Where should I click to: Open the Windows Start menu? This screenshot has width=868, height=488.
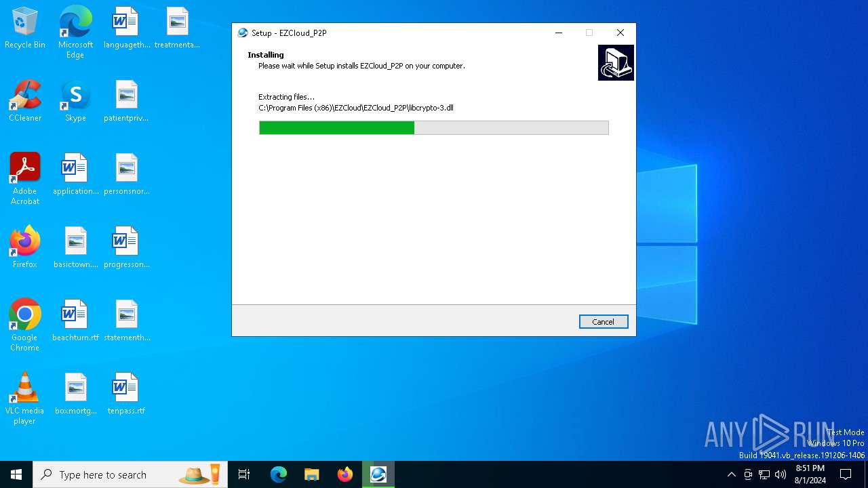[16, 474]
